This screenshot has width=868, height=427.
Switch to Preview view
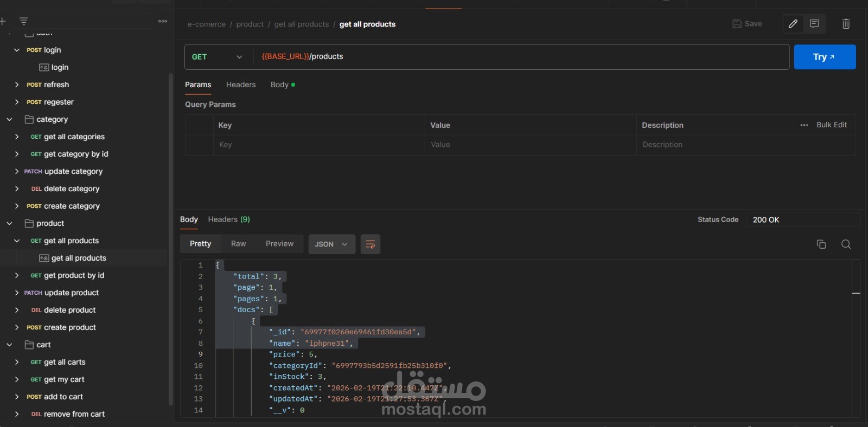[279, 244]
